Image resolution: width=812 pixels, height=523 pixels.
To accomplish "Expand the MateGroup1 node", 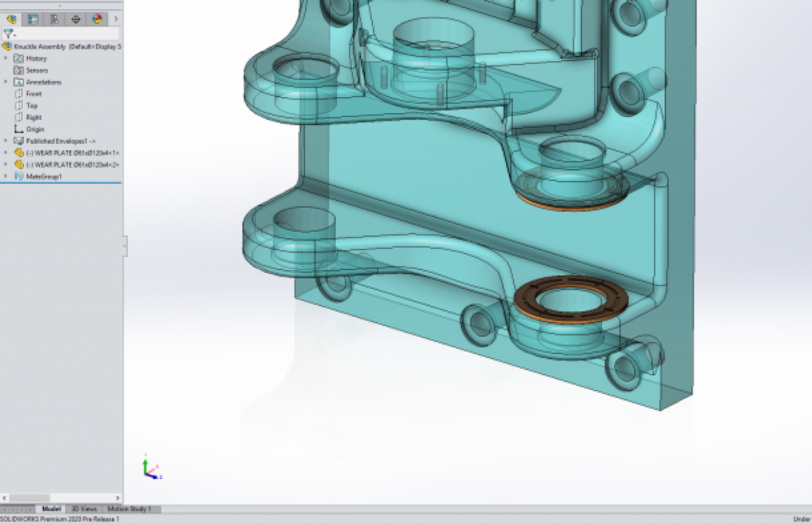I will pos(6,176).
